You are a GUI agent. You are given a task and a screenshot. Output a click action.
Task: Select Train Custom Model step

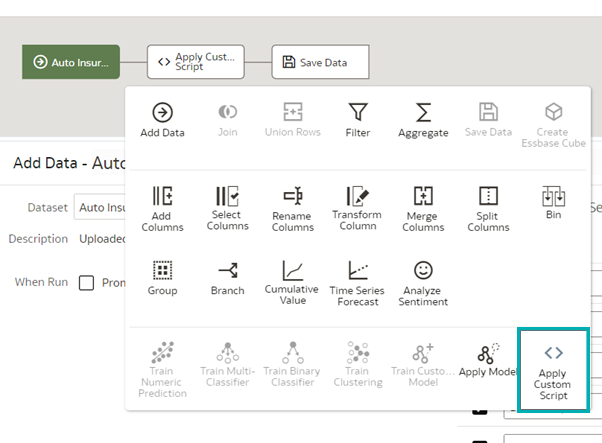point(423,364)
